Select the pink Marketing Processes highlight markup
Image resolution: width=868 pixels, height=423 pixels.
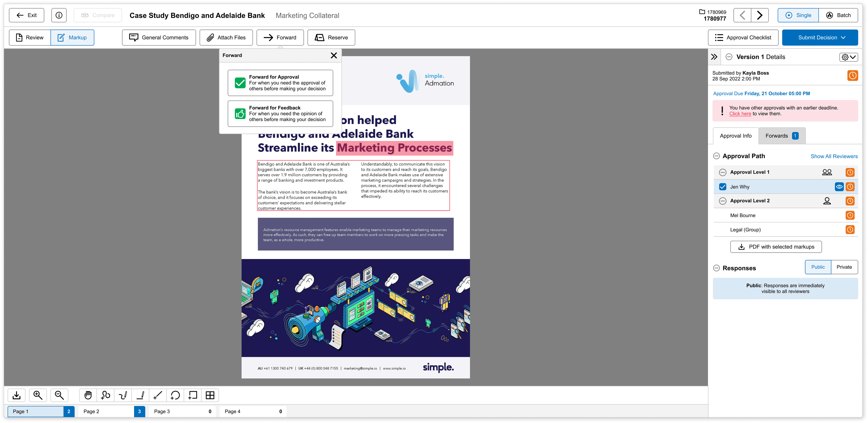(x=395, y=148)
